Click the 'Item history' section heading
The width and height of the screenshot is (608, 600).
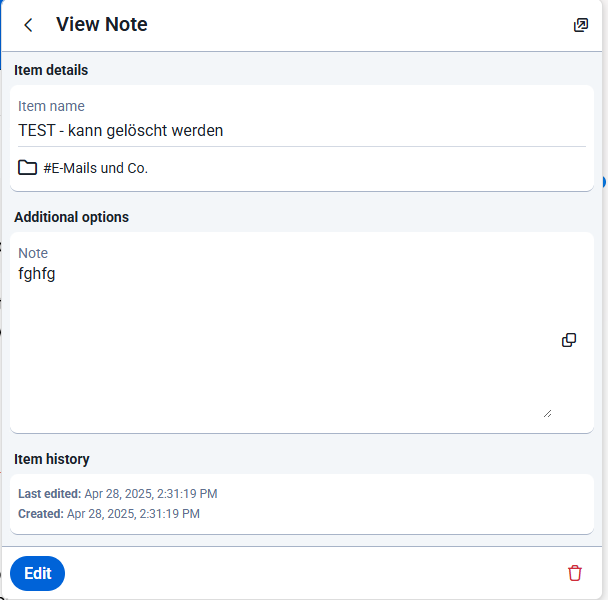coord(52,459)
